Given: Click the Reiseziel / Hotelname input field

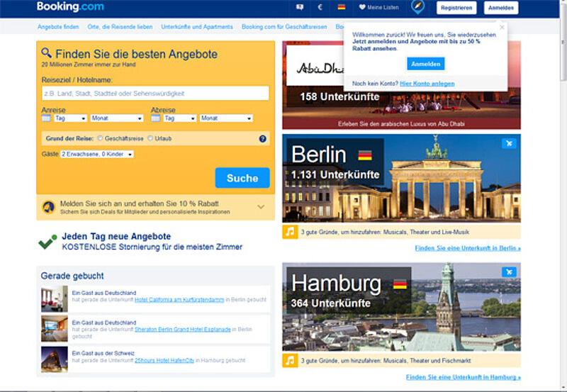Looking at the screenshot, I should coord(155,94).
